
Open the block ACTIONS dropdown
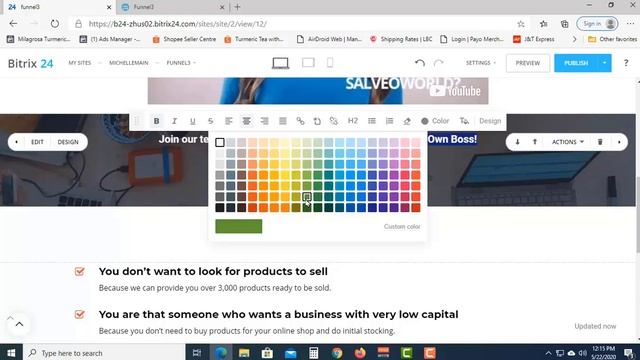[x=568, y=142]
